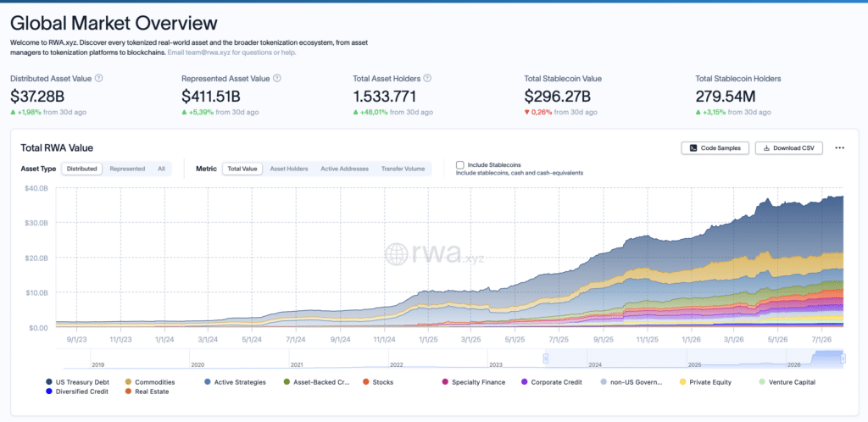Toggle Private Equity legend series

coord(705,382)
